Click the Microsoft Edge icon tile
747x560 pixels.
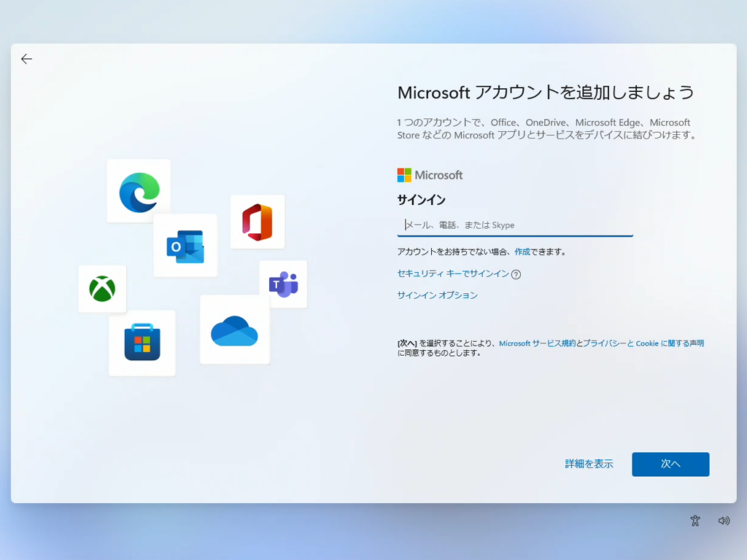click(139, 191)
